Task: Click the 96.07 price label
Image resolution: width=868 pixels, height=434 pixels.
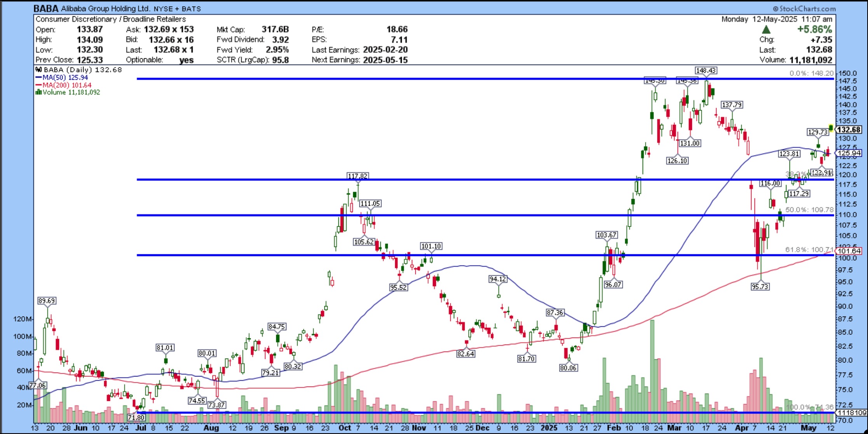Action: pos(613,284)
